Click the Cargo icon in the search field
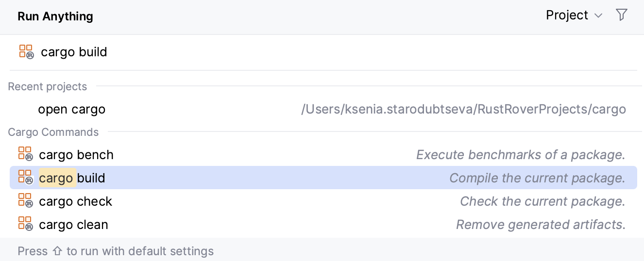644x261 pixels. tap(26, 52)
